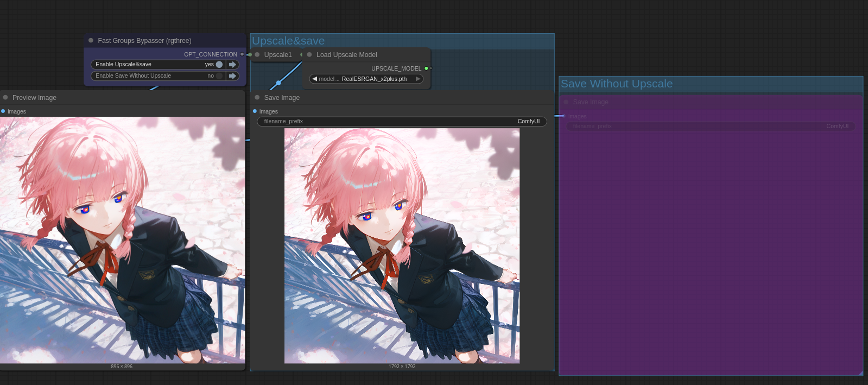The width and height of the screenshot is (868, 385).
Task: Click the Save Without Upscale group resize corner
Action: tap(860, 373)
